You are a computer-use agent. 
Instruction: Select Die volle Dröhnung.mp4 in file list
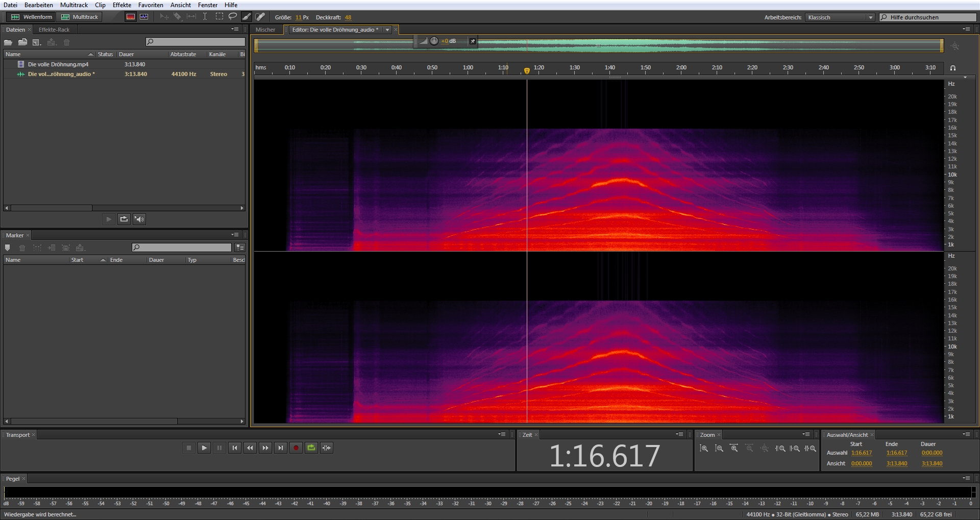pyautogui.click(x=58, y=64)
